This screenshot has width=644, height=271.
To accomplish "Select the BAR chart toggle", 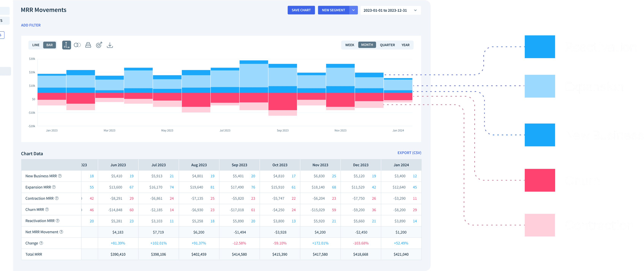I will tap(50, 45).
